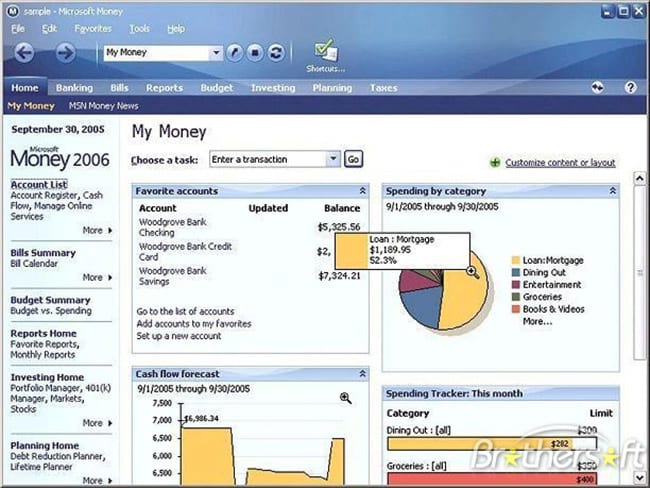Screen dimensions: 650x488
Task: Open Woodgrove Bank Checking account
Action: 172,227
